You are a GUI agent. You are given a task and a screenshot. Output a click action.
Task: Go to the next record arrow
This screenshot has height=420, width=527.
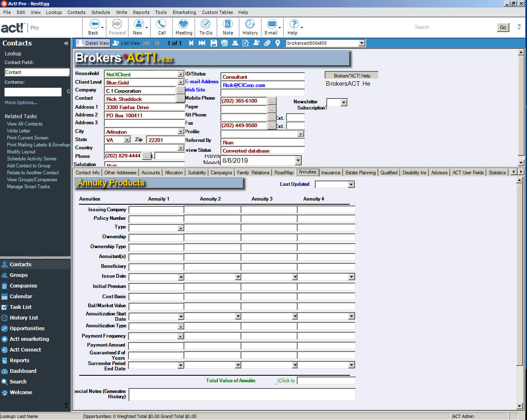[191, 43]
